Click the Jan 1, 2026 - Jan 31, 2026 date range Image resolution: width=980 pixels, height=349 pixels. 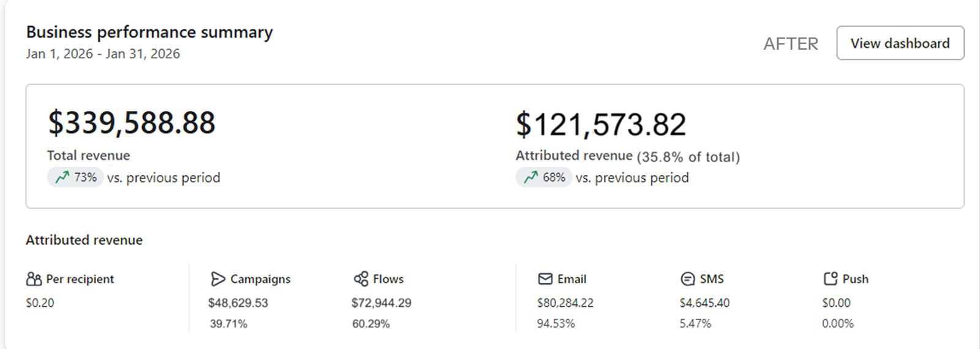[103, 54]
